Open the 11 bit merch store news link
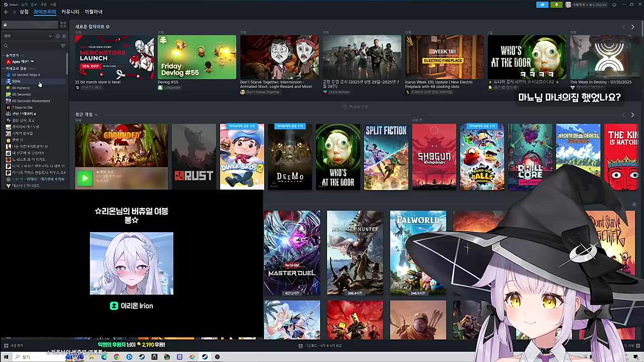 click(98, 82)
